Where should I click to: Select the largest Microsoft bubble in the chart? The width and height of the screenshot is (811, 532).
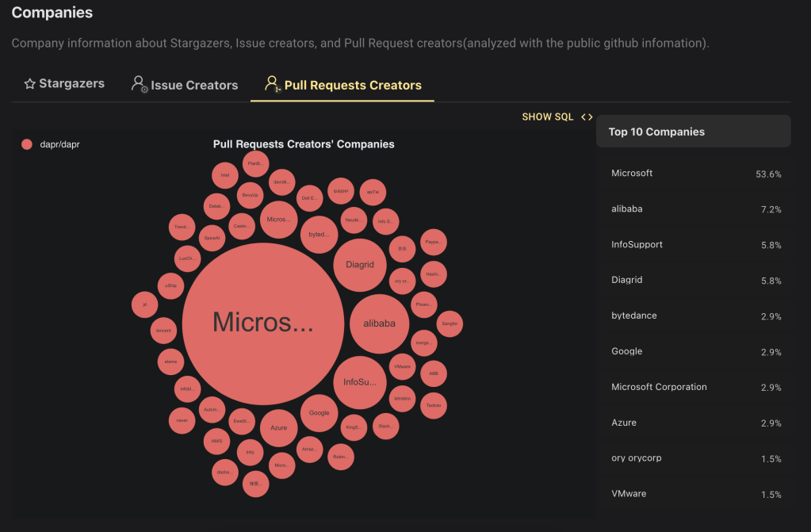pos(263,323)
